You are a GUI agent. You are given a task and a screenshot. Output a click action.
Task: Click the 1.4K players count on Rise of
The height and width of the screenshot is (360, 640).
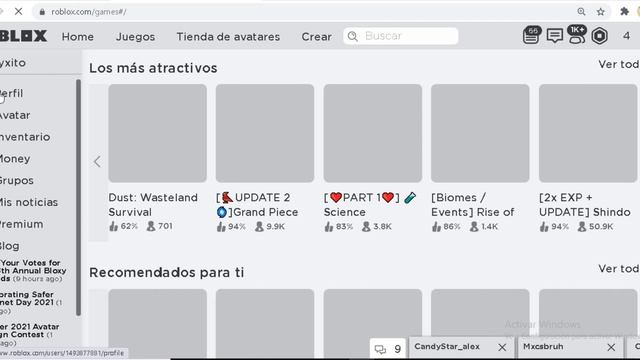pos(484,226)
